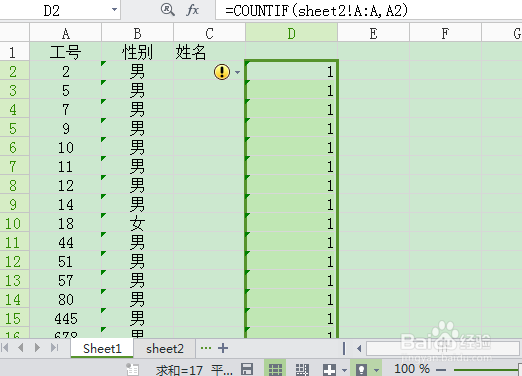Select column A header
The image size is (522, 376).
pos(66,33)
